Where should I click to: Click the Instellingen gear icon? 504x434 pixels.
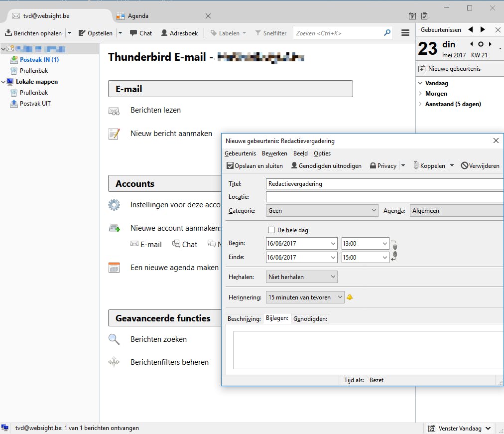tap(114, 205)
